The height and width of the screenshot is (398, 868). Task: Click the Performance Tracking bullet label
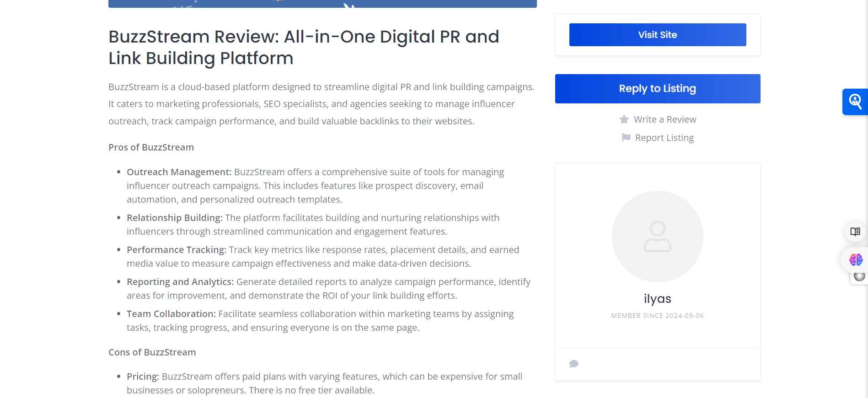[x=177, y=250]
